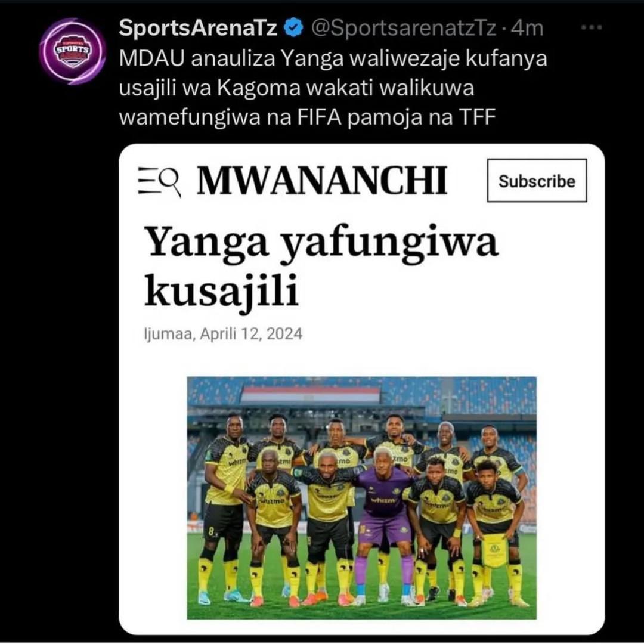Open the headline Yanga yafungiwa kusajili
Image resolution: width=644 pixels, height=644 pixels.
click(321, 266)
